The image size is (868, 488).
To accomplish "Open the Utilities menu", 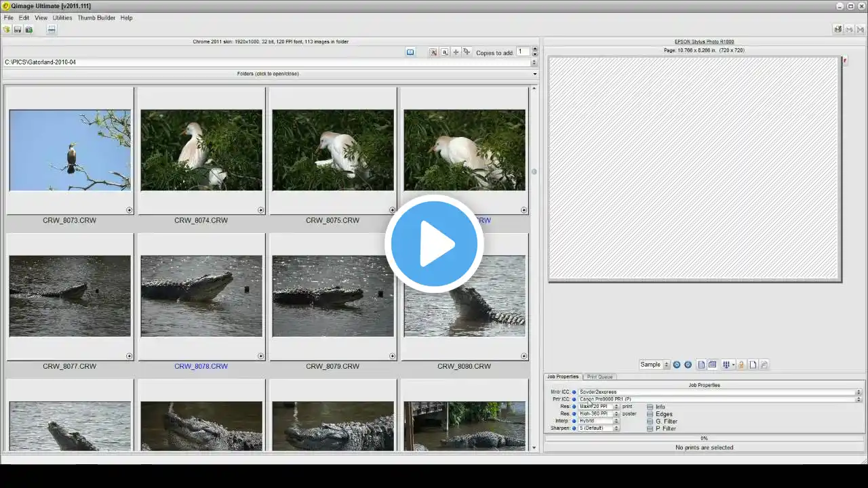I will tap(62, 18).
